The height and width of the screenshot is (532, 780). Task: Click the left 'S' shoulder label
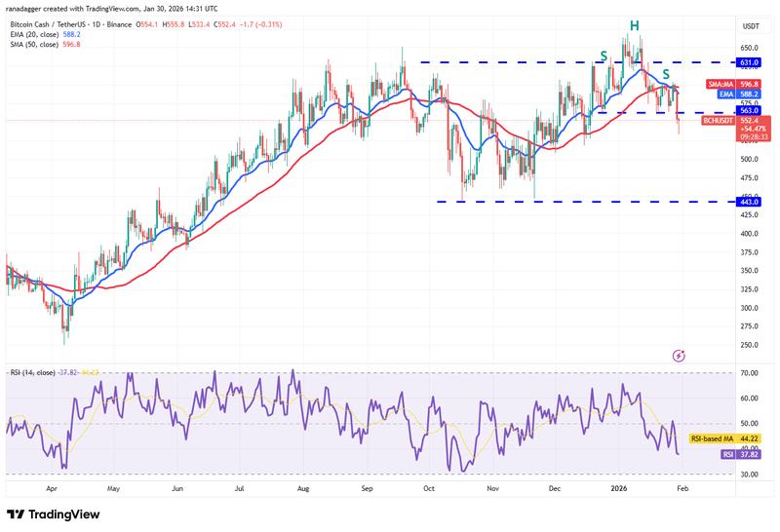click(604, 56)
